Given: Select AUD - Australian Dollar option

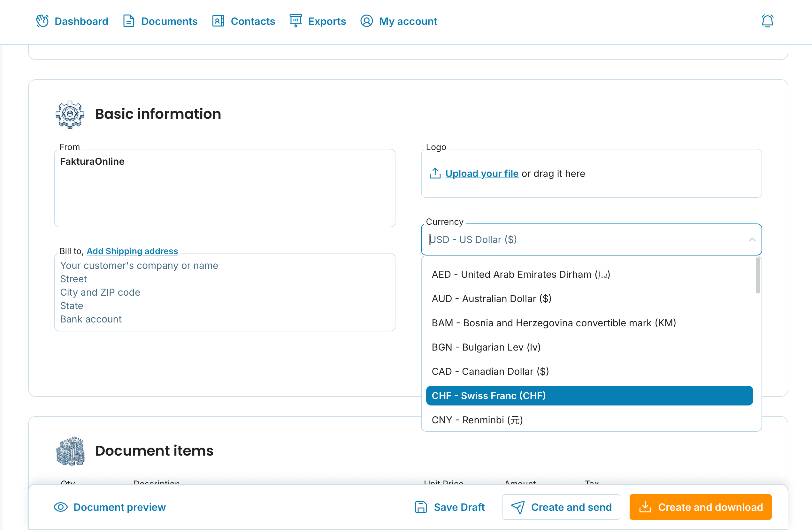Looking at the screenshot, I should (x=589, y=299).
